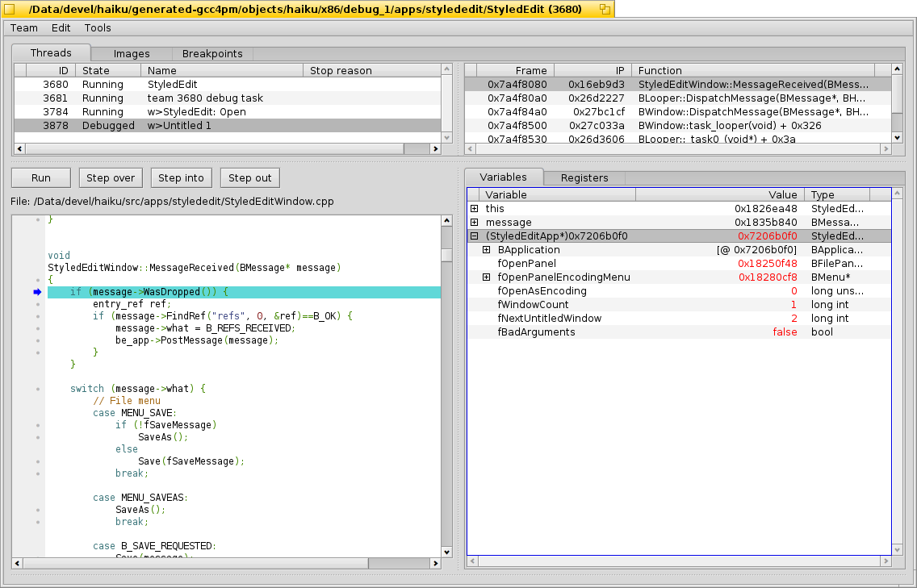Click the Function column header
Image resolution: width=917 pixels, height=588 pixels.
click(753, 71)
